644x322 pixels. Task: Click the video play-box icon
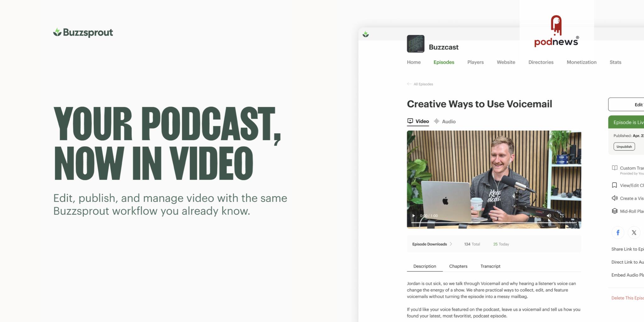[410, 121]
